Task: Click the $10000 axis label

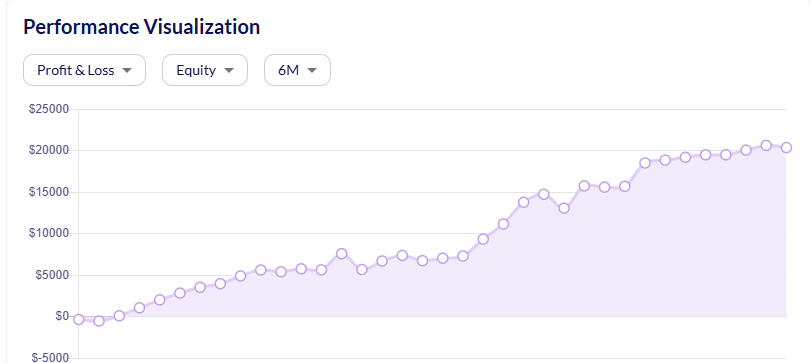Action: click(50, 234)
